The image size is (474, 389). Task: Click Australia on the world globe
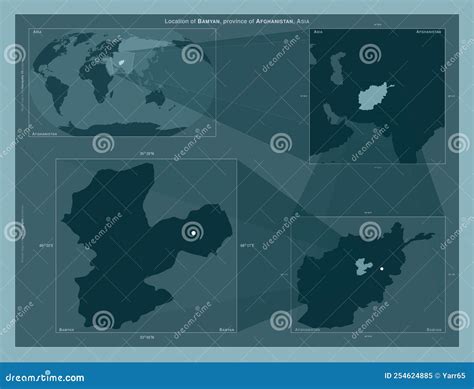(x=156, y=97)
